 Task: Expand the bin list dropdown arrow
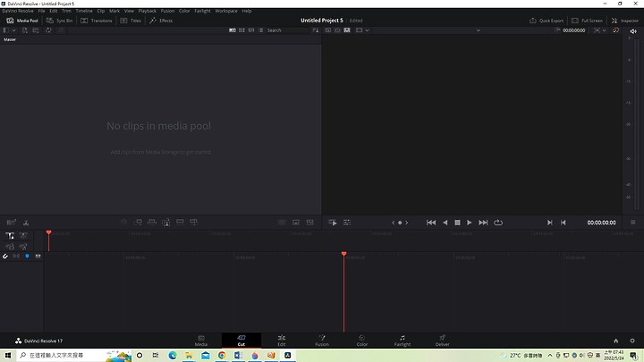(x=14, y=30)
